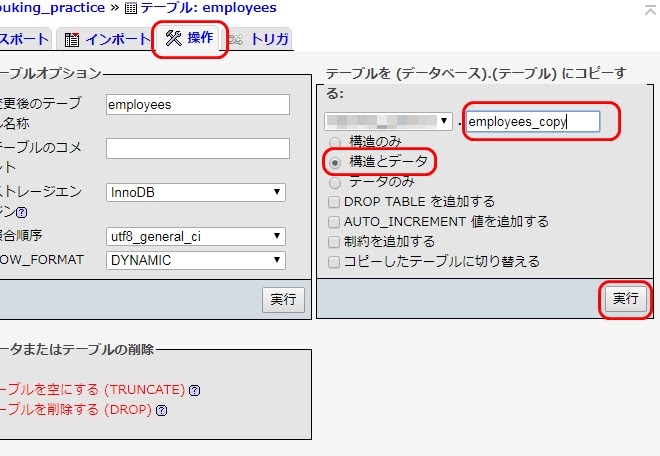Click 実行 button under table options
660x456 pixels.
pos(283,300)
